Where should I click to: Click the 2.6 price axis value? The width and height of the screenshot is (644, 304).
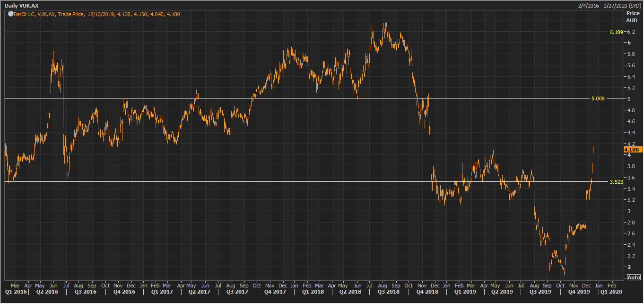click(x=631, y=234)
